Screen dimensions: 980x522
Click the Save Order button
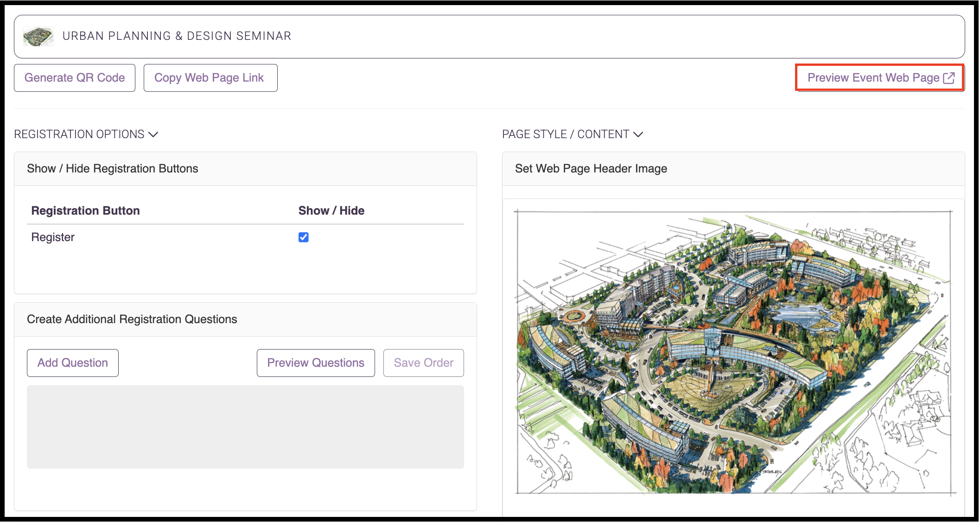tap(424, 363)
